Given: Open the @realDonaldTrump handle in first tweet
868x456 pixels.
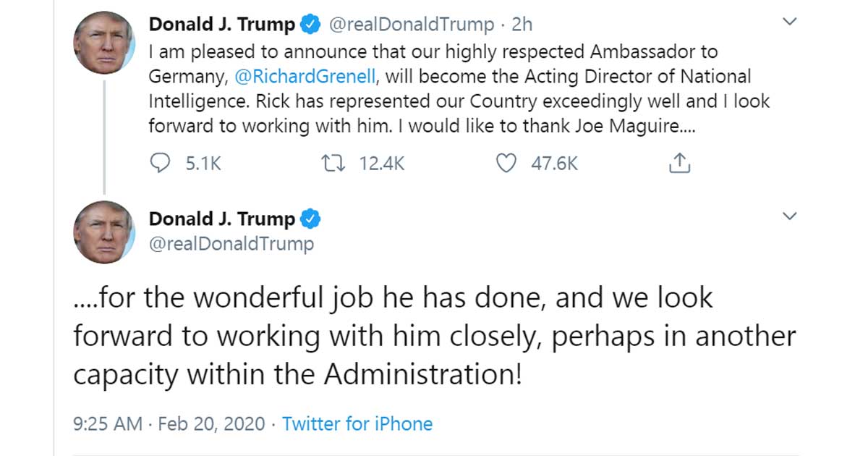Looking at the screenshot, I should click(411, 25).
